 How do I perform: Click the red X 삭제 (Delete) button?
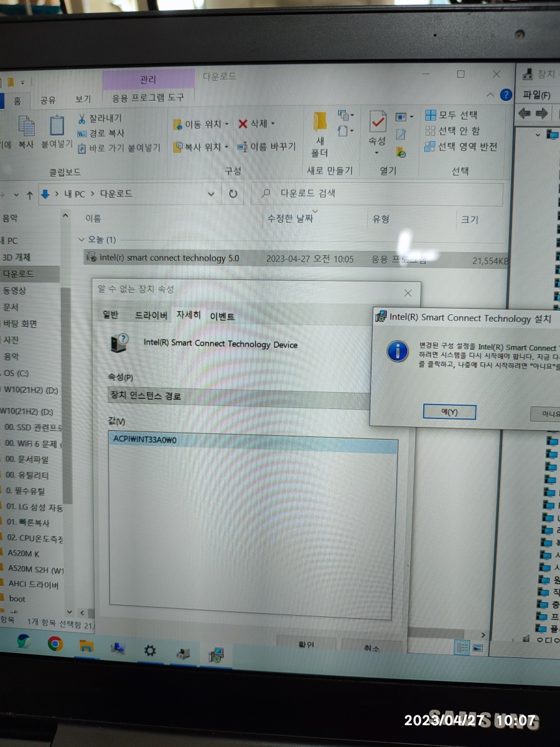pyautogui.click(x=253, y=124)
